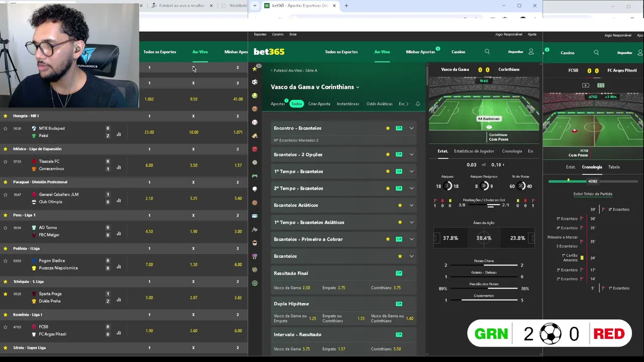644x362 pixels.
Task: Click the CA badge on Encontro - Escanteios
Action: tap(399, 128)
